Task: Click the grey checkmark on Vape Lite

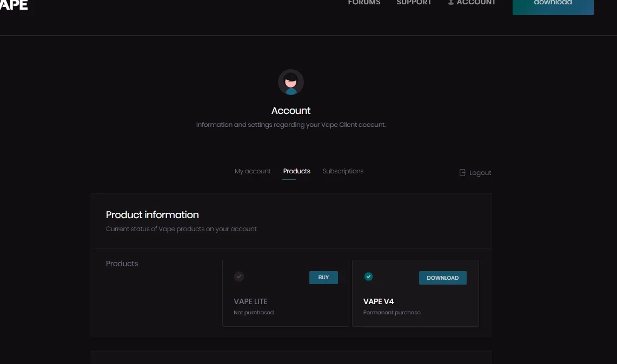Action: [x=239, y=277]
